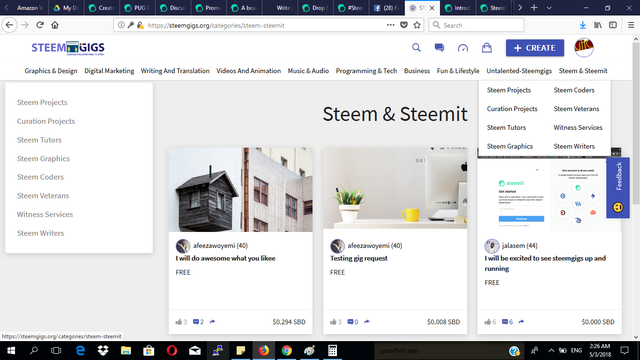Click the user profile avatar

tap(584, 48)
